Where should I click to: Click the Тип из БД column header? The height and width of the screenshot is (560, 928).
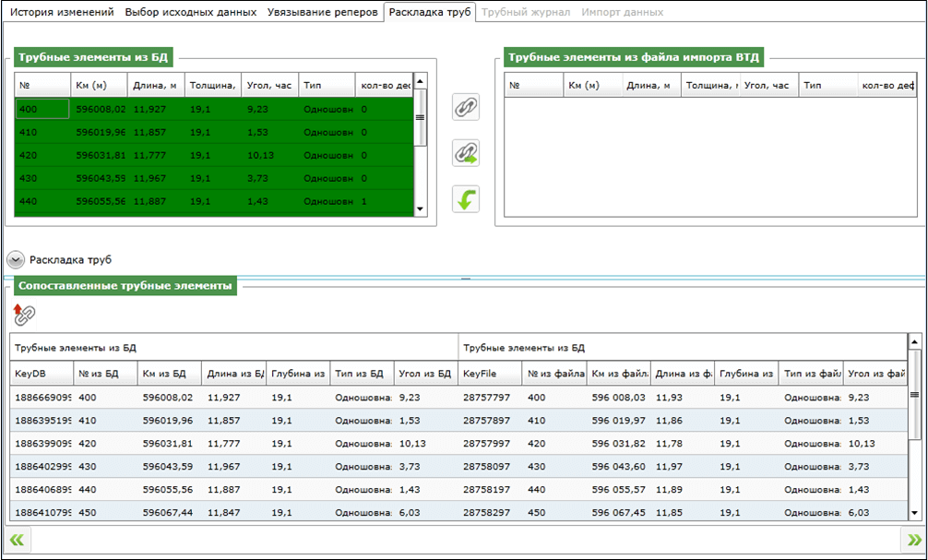click(x=362, y=374)
